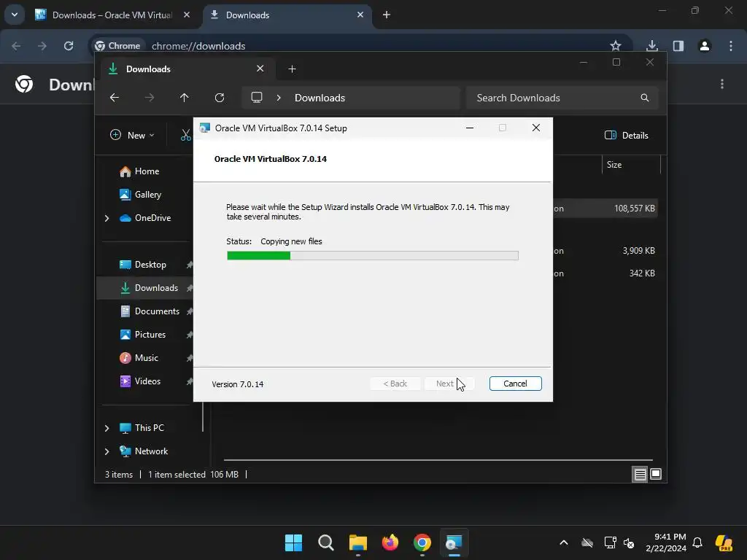Go back in File Explorer
This screenshot has height=560, width=747.
115,98
